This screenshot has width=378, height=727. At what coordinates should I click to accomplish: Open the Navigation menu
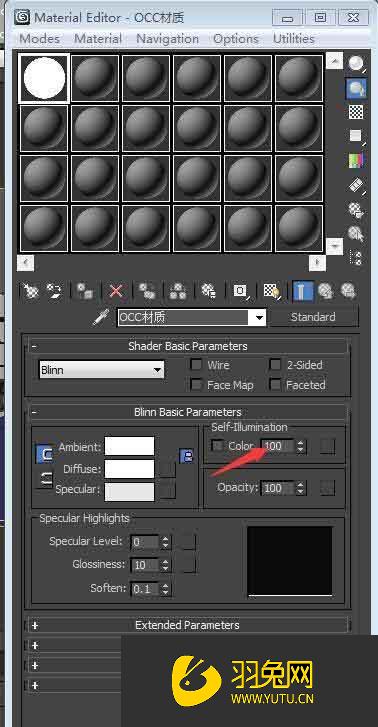[x=167, y=39]
